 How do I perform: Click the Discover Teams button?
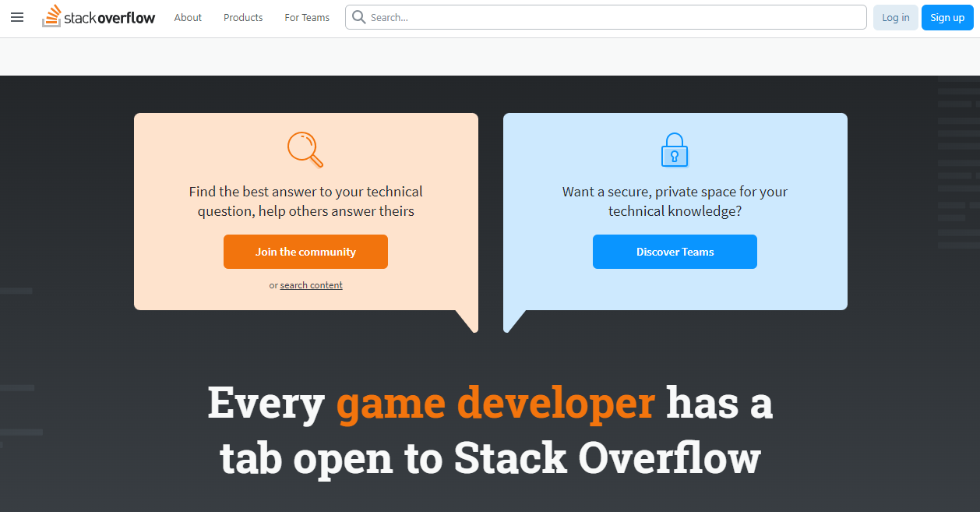[x=675, y=251]
